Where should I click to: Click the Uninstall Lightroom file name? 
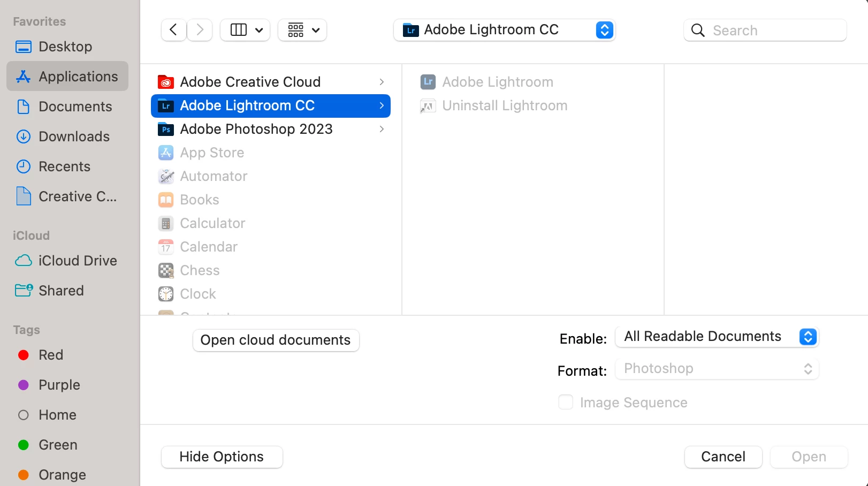pos(505,105)
